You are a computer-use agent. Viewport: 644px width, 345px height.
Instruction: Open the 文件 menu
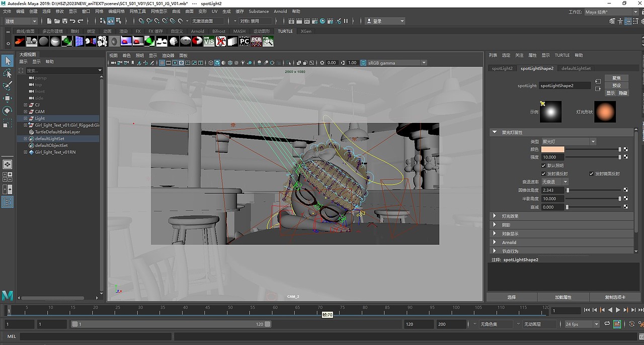(8, 12)
